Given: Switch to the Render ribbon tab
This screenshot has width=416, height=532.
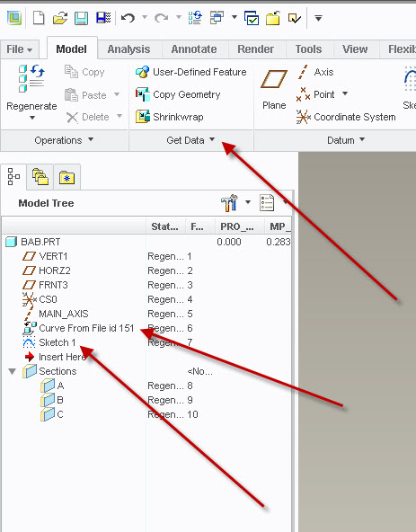Looking at the screenshot, I should pos(256,49).
